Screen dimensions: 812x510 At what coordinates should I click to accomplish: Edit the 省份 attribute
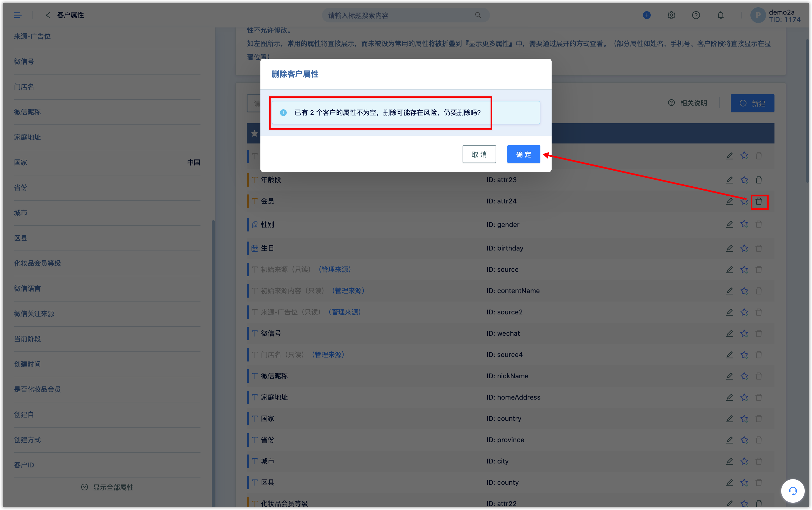coord(729,440)
